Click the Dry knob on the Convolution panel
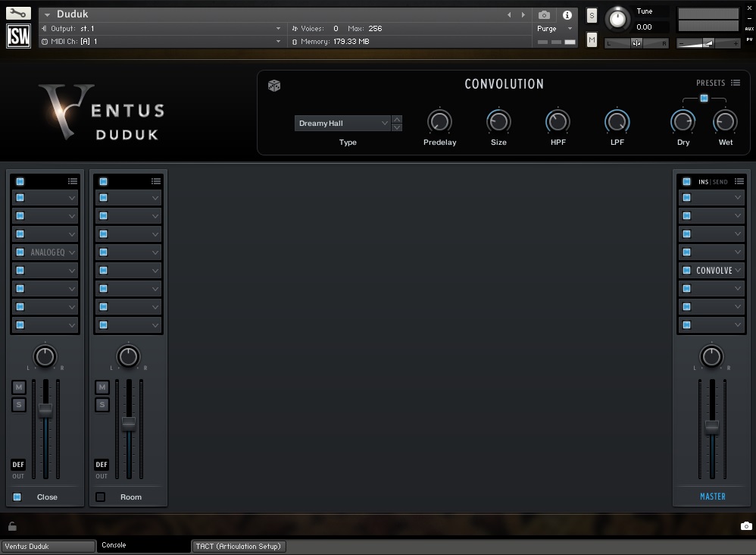The image size is (756, 555). pos(683,121)
